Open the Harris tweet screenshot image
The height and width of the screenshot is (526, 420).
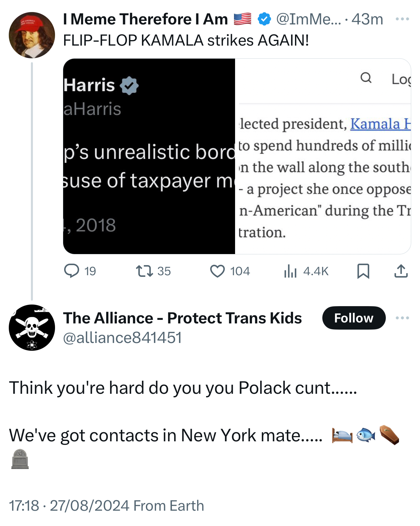coord(149,156)
